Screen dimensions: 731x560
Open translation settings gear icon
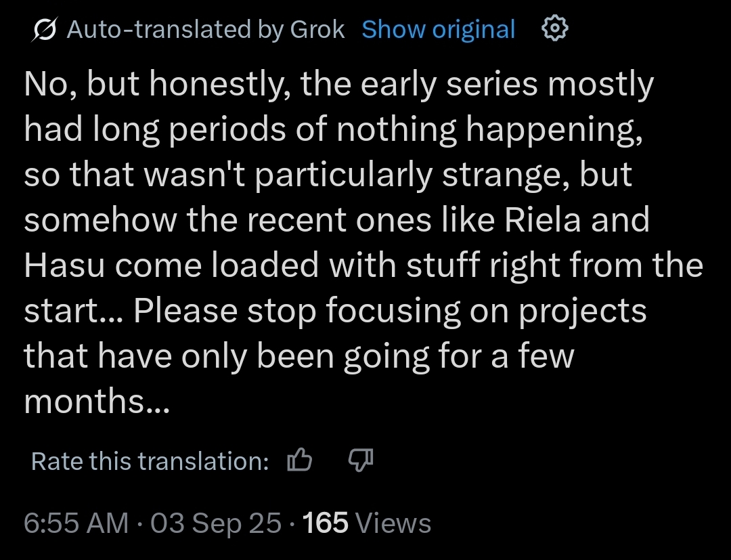click(554, 29)
